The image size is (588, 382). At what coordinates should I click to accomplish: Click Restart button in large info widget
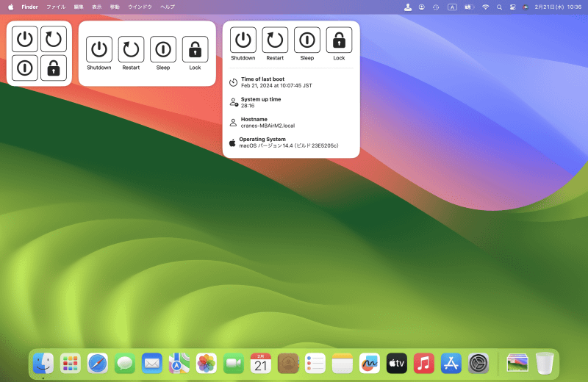click(x=275, y=40)
